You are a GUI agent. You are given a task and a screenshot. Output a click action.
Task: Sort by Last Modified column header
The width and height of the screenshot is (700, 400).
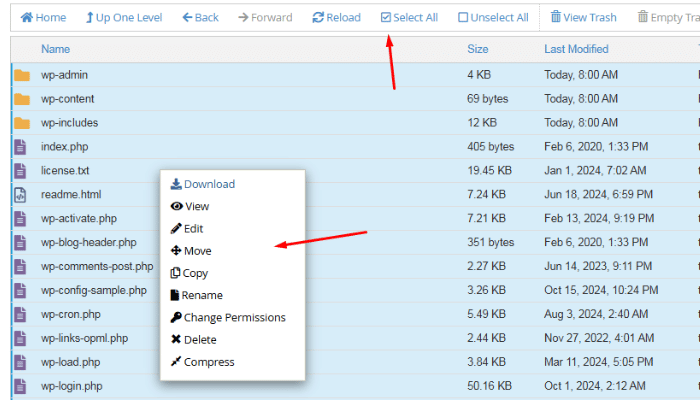point(576,49)
